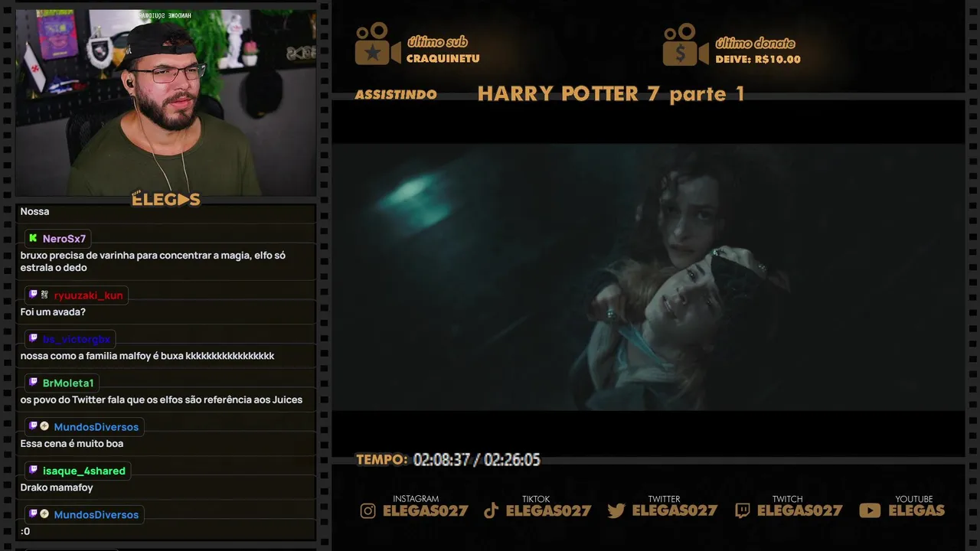The width and height of the screenshot is (980, 551).
Task: Open chat username BrMoleta1
Action: pos(68,383)
